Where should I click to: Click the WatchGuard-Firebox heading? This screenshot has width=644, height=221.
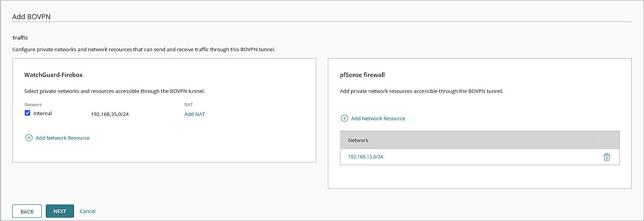[54, 75]
